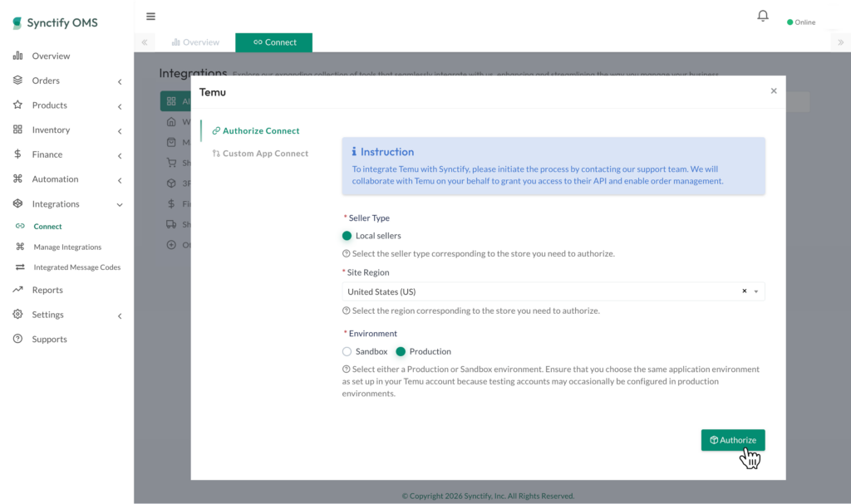This screenshot has height=504, width=851.
Task: Select the Sandbox environment radio
Action: (347, 351)
